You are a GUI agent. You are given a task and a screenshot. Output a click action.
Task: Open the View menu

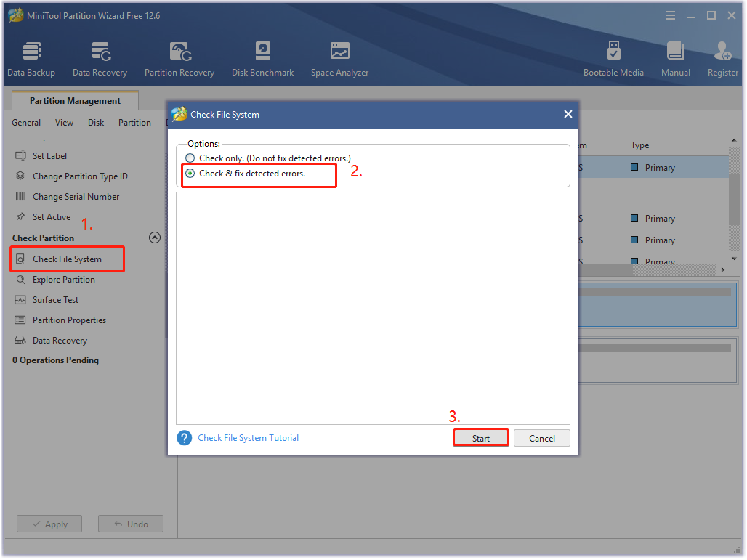point(65,123)
